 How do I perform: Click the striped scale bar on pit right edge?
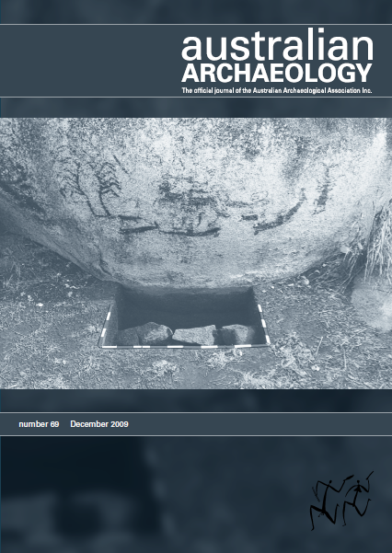(264, 323)
